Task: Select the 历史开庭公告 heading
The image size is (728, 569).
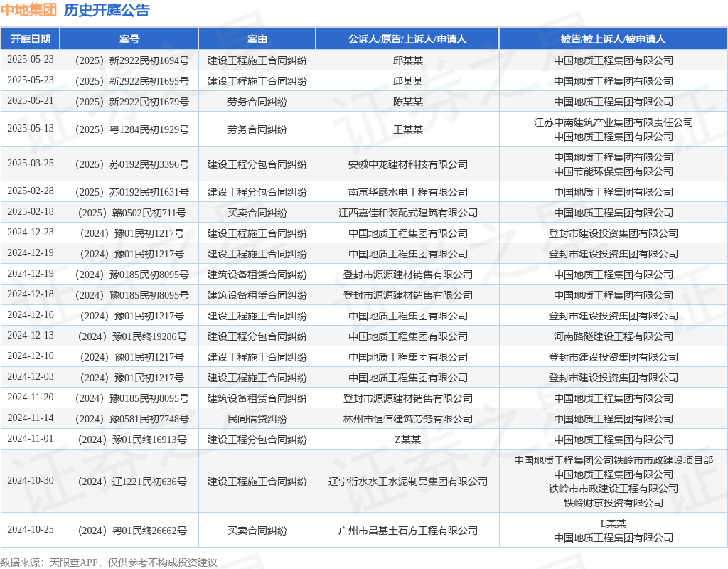Action: (107, 10)
